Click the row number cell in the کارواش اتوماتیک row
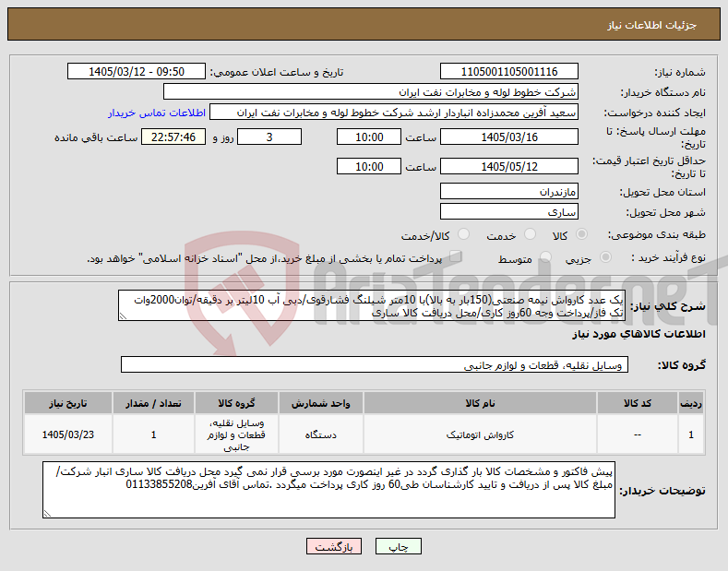Image resolution: width=728 pixels, height=571 pixels. click(x=691, y=434)
